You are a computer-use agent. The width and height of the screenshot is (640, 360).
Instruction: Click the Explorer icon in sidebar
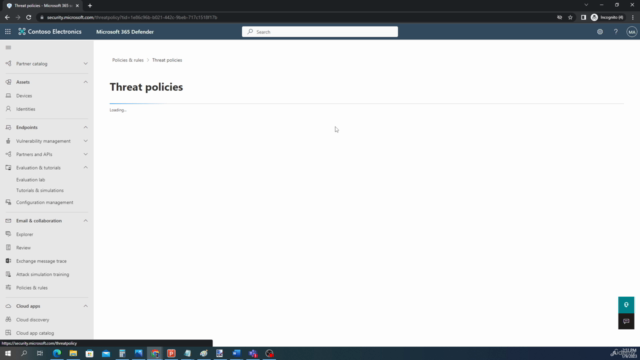pos(8,234)
